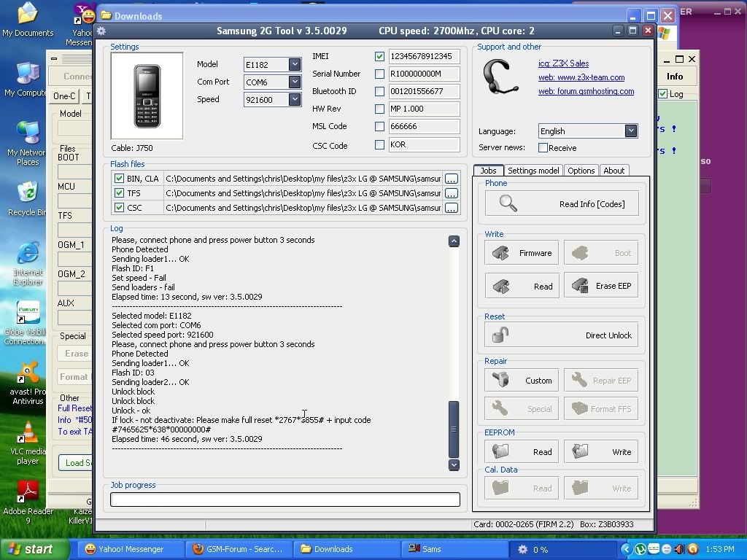Viewport: 747px width, 560px height.
Task: Click the EEPROM Write icon
Action: [x=581, y=451]
